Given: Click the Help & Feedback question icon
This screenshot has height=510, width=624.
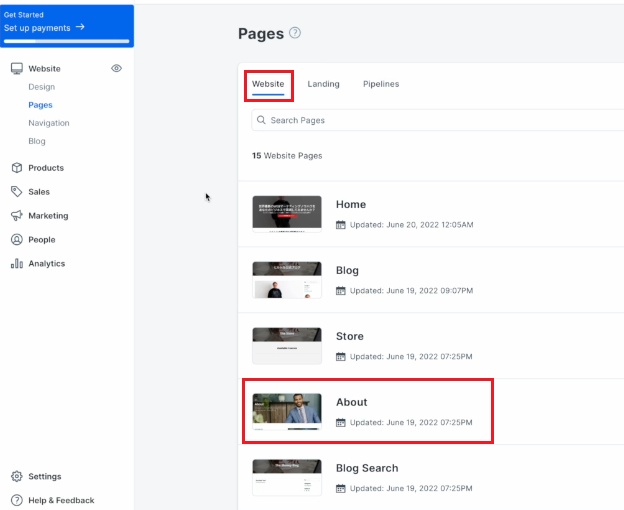Looking at the screenshot, I should (x=16, y=501).
